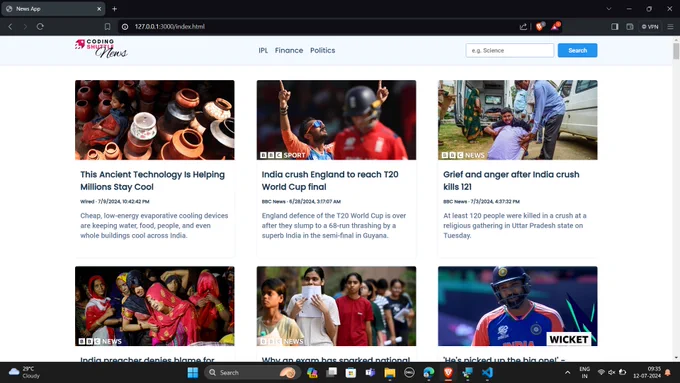Open the tab search chevron
The width and height of the screenshot is (680, 383).
click(x=609, y=9)
